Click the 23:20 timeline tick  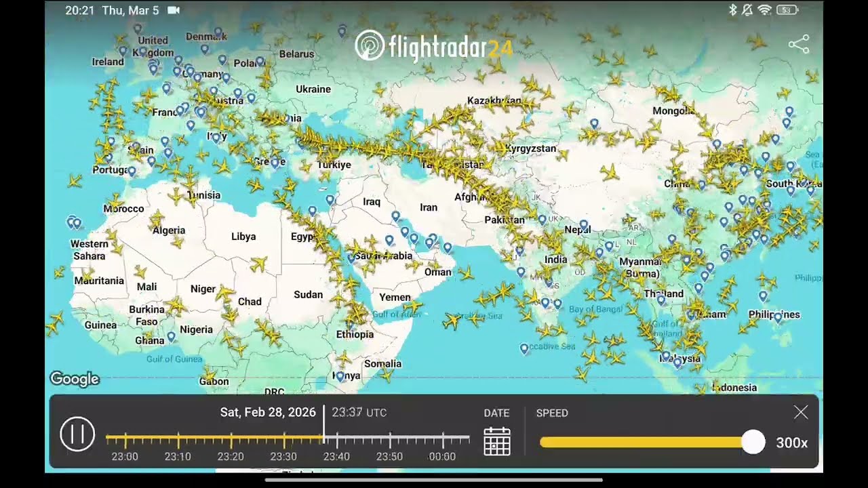[231, 441]
